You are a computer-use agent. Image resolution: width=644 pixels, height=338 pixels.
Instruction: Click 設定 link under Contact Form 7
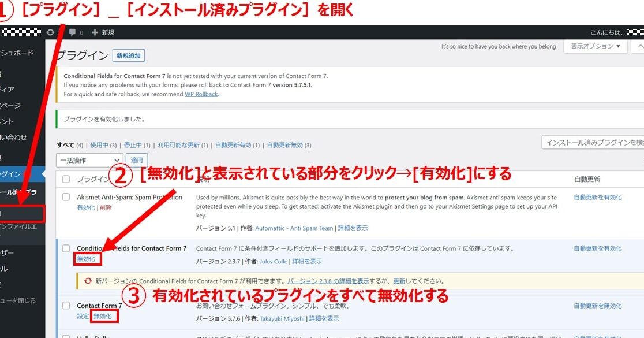[x=83, y=316]
